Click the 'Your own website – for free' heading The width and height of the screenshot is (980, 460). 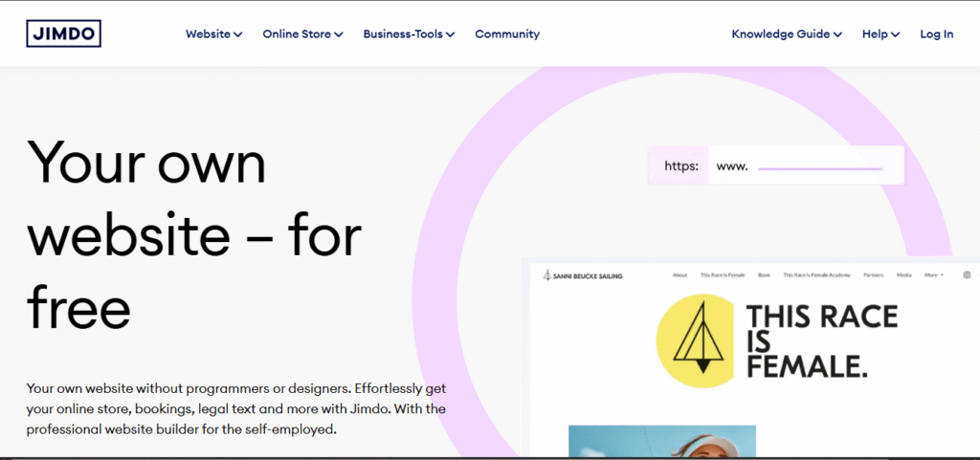click(x=194, y=234)
